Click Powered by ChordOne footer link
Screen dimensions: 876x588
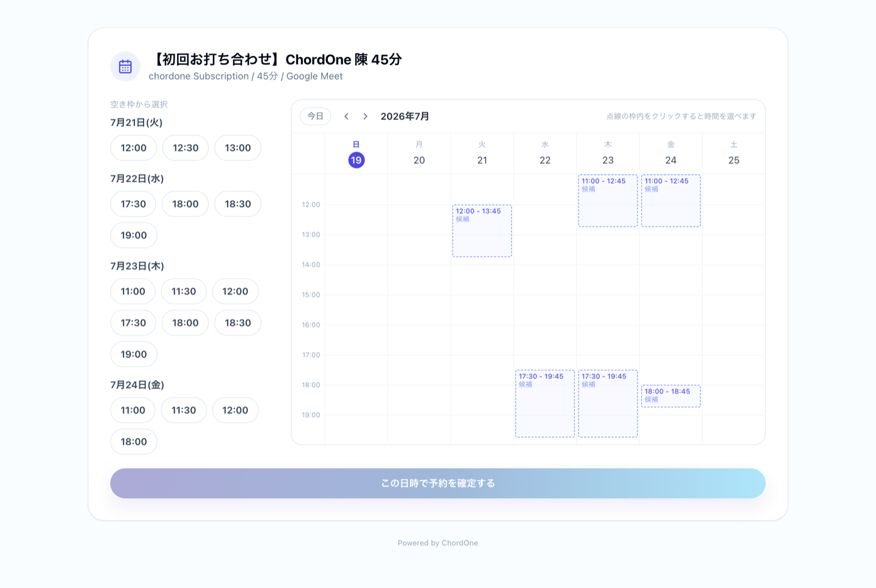(438, 543)
